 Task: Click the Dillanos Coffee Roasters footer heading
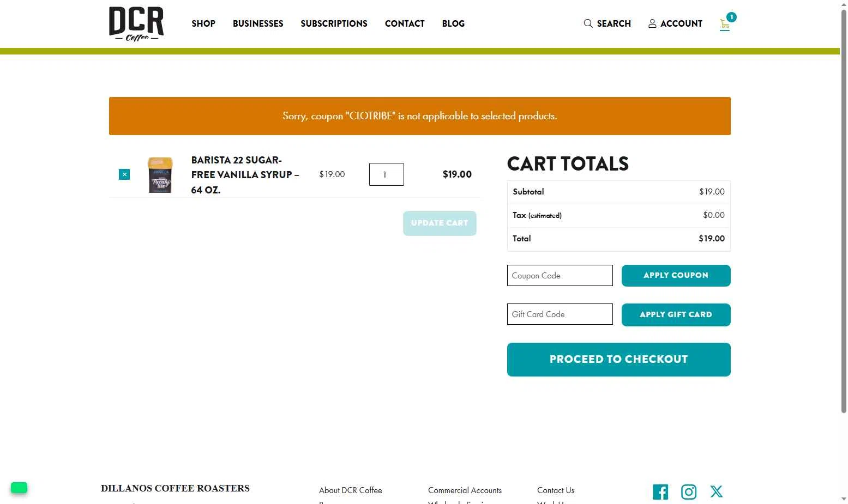pos(175,488)
